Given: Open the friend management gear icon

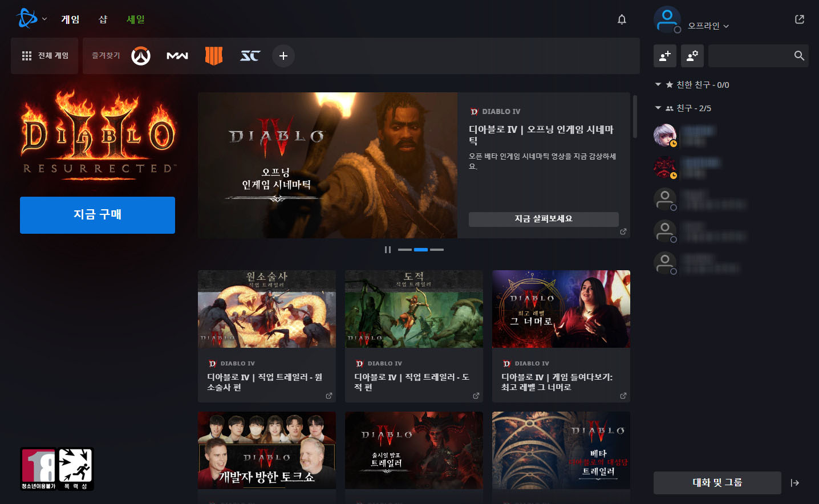Looking at the screenshot, I should pyautogui.click(x=692, y=56).
